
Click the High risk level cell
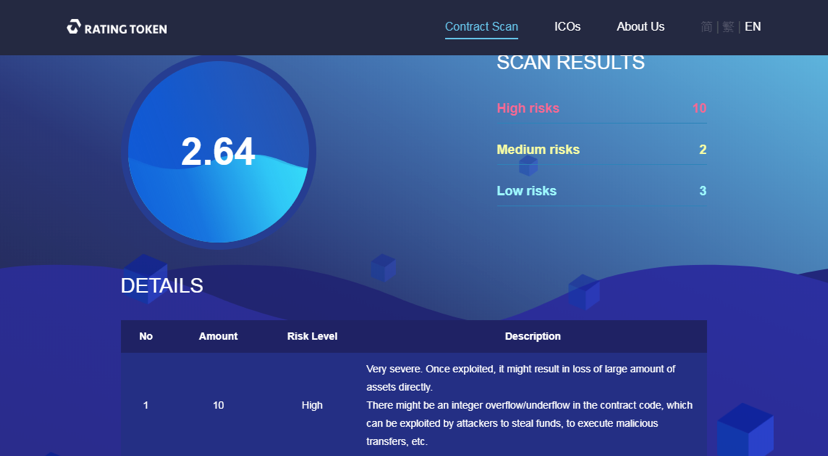(x=312, y=405)
